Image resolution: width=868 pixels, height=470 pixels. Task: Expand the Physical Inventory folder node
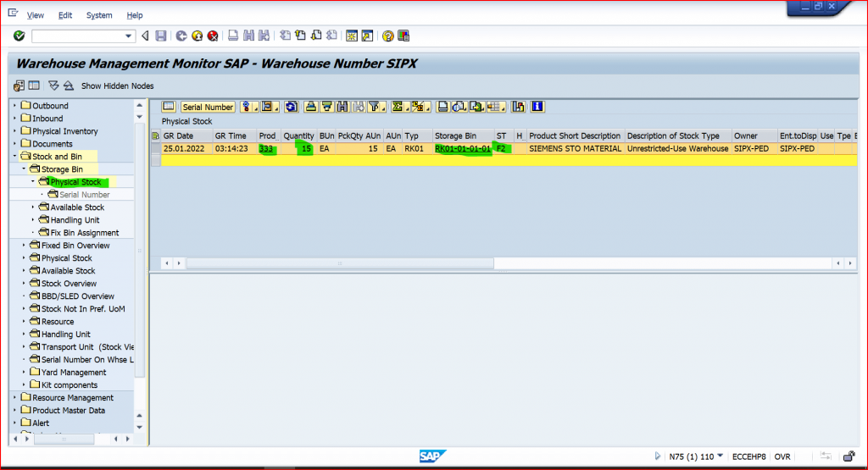(15, 131)
